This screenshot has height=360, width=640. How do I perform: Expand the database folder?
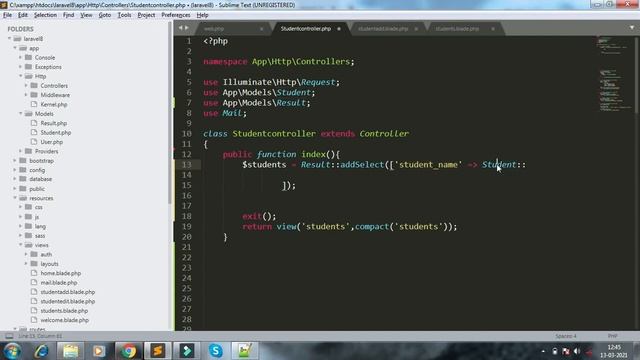coord(15,179)
